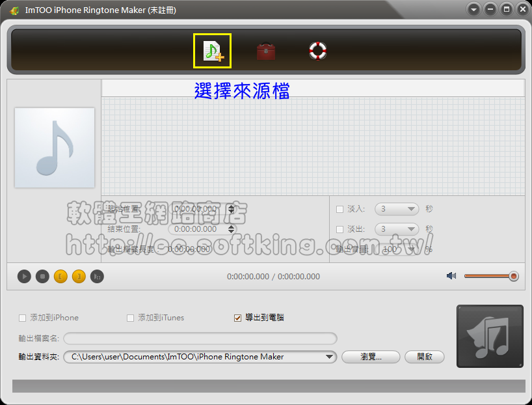Click the volume slider track
532x405 pixels.
pyautogui.click(x=486, y=276)
